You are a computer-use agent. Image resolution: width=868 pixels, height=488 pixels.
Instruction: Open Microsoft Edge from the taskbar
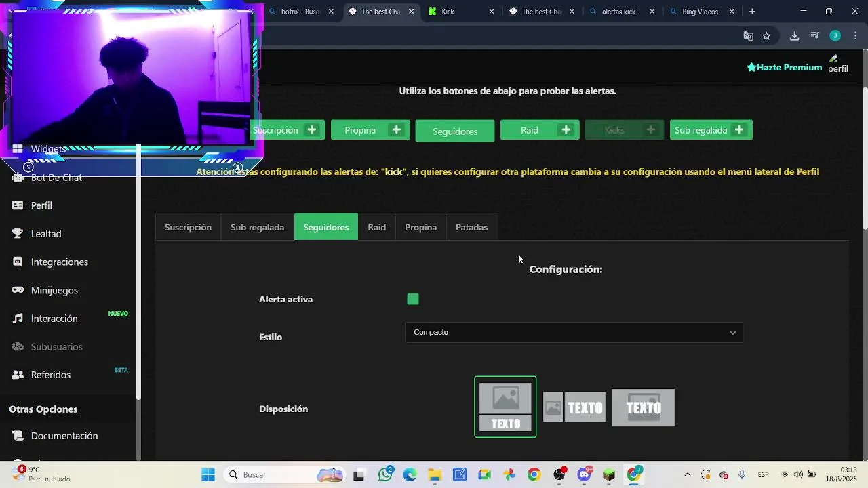pyautogui.click(x=410, y=474)
